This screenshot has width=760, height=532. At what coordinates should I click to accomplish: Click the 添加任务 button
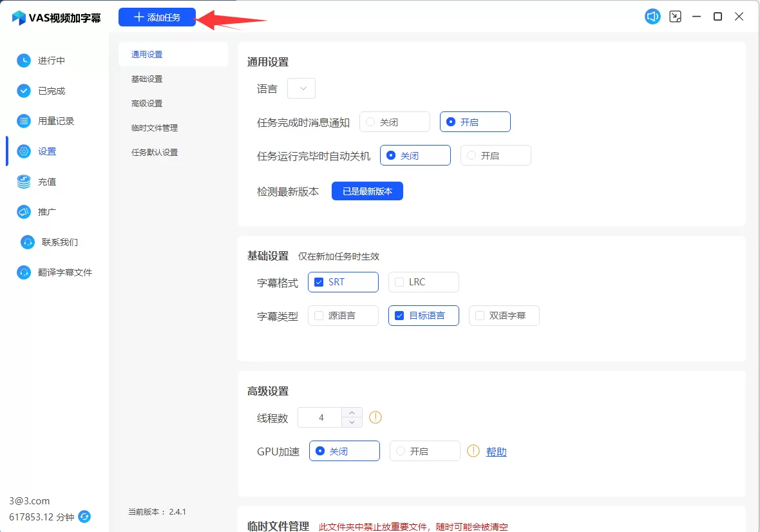click(x=157, y=17)
